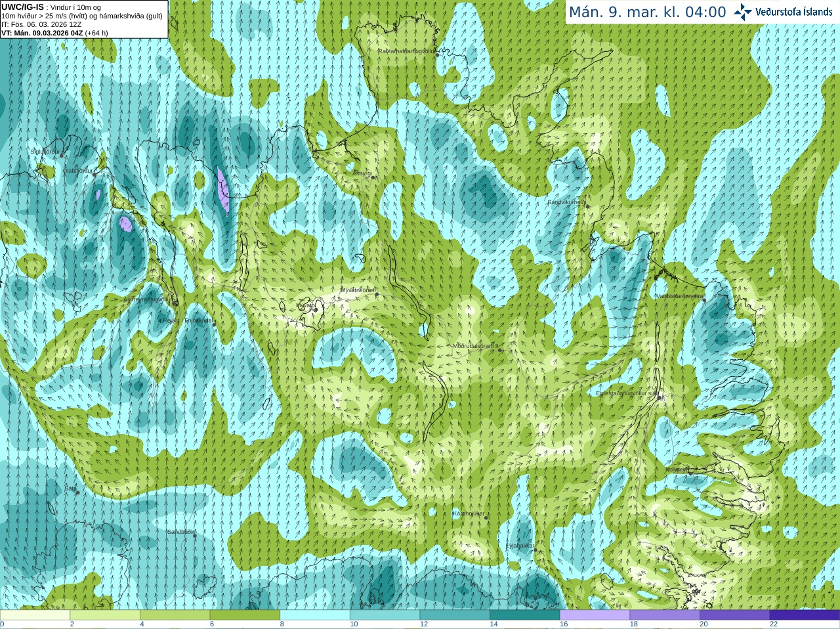
Task: Select the Kollaleira station marker
Action: point(690,473)
